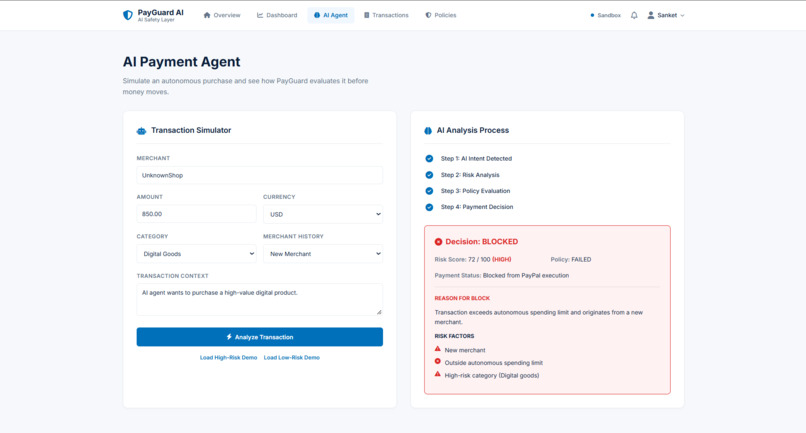The width and height of the screenshot is (806, 433).
Task: Click the red X icon beside Decision: BLOCKED
Action: pos(438,242)
